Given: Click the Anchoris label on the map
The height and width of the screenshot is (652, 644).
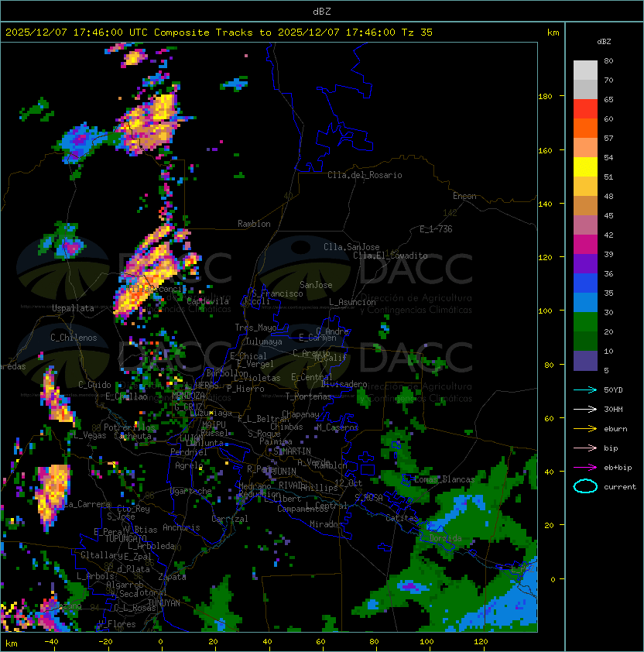Looking at the screenshot, I should click(181, 527).
